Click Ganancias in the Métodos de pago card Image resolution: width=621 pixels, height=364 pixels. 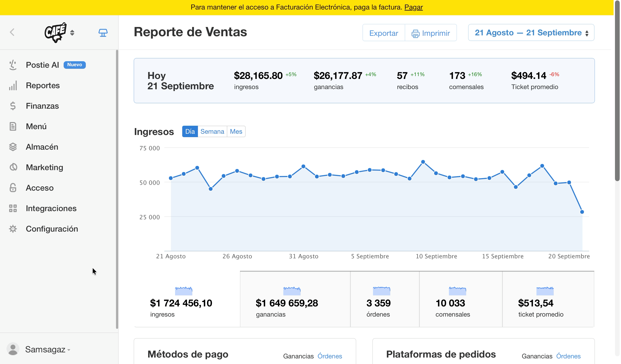pyautogui.click(x=298, y=356)
